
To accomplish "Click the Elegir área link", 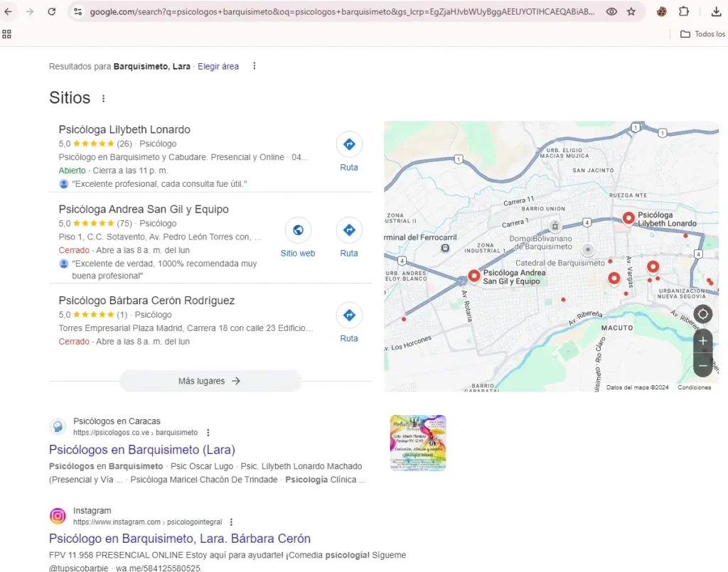I will pos(218,66).
